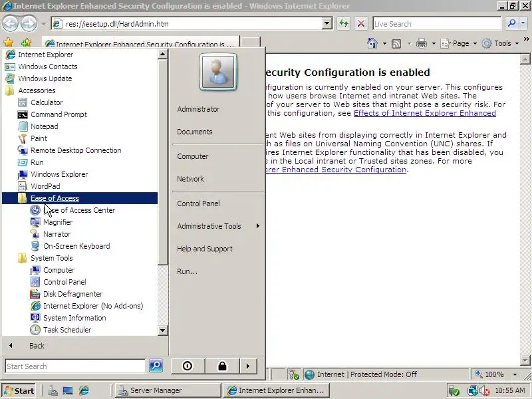This screenshot has height=399, width=532.
Task: Click the Live Search input box
Action: pyautogui.click(x=437, y=24)
